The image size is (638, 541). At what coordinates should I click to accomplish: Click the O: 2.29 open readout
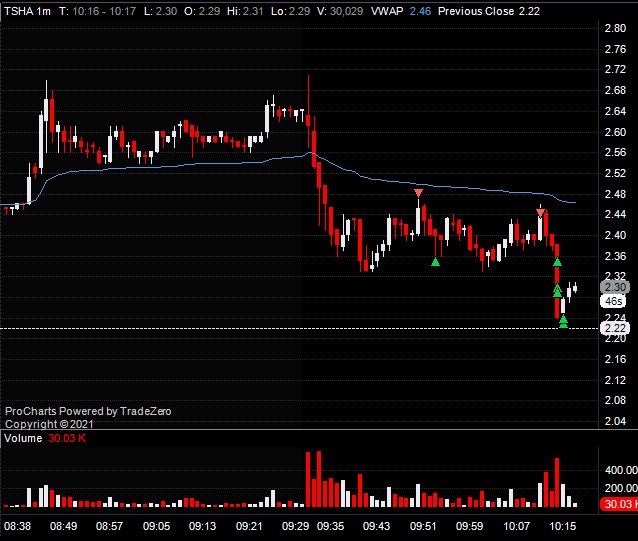[x=202, y=11]
